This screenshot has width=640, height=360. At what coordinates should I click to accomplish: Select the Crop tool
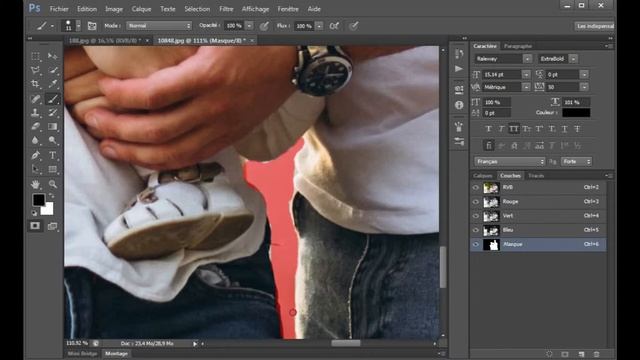[x=36, y=84]
